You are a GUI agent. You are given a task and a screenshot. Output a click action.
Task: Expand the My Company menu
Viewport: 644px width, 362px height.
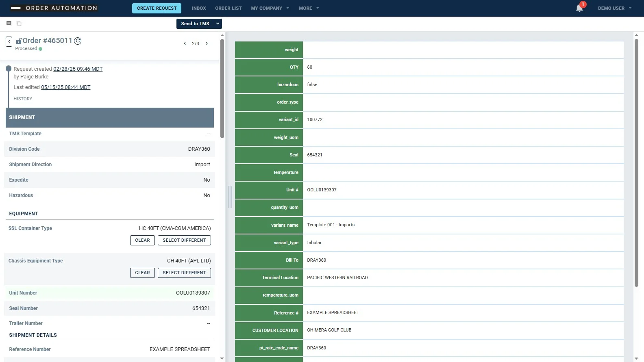(270, 8)
